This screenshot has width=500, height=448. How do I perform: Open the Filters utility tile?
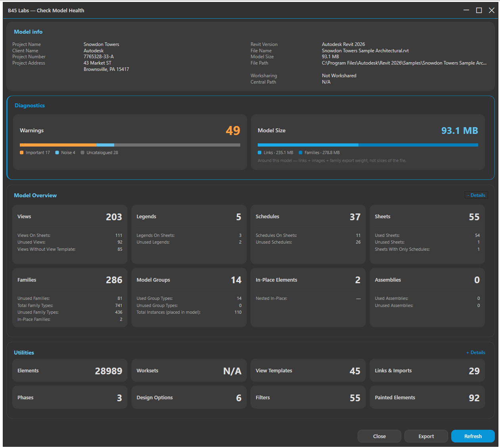(308, 397)
